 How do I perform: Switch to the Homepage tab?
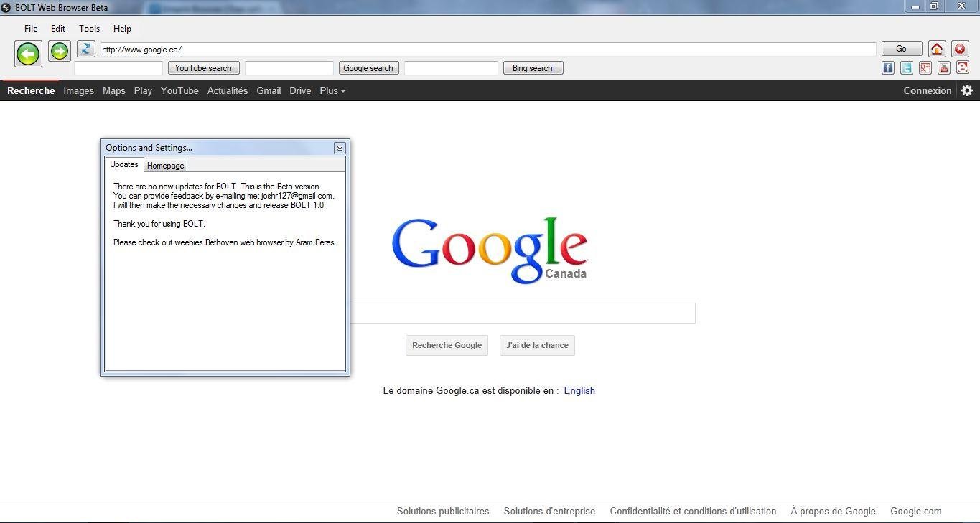pyautogui.click(x=166, y=166)
